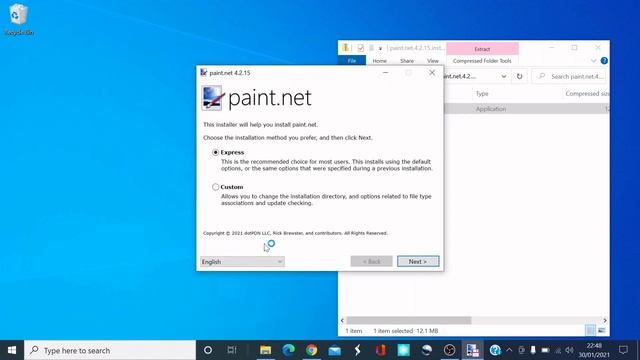Open the Share ribbon tab in Explorer
The image size is (640, 360).
407,61
